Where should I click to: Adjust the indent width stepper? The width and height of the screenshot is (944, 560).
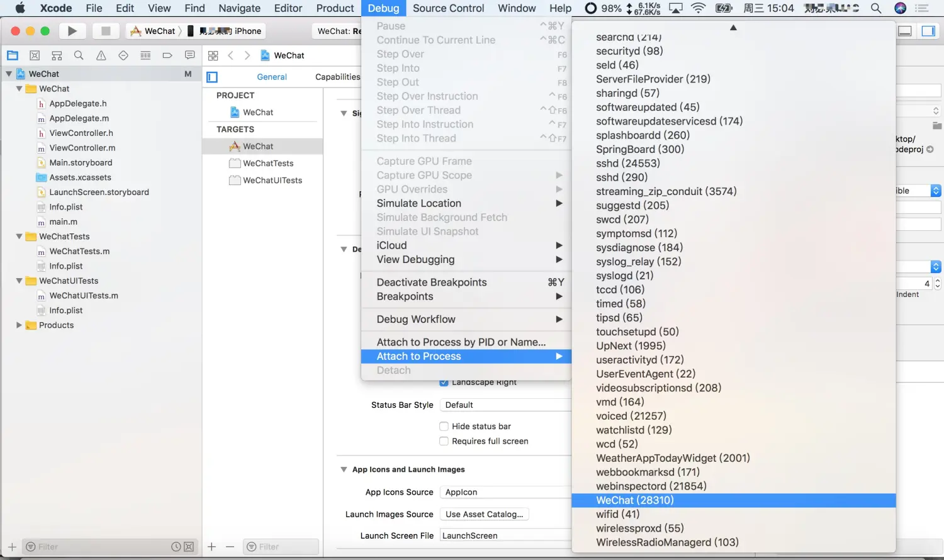(x=938, y=284)
